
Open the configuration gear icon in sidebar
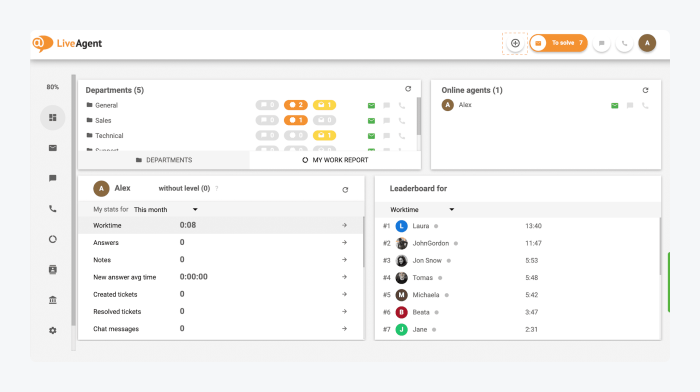coord(53,330)
